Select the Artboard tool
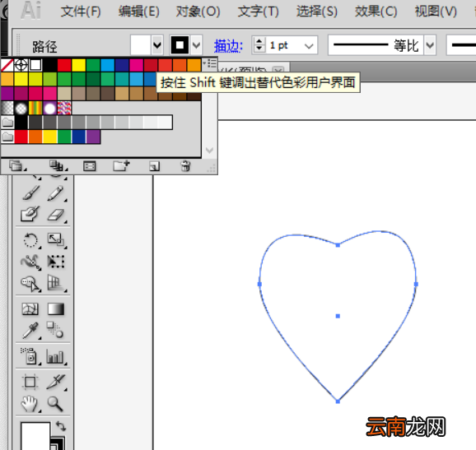The image size is (476, 450). (x=30, y=382)
